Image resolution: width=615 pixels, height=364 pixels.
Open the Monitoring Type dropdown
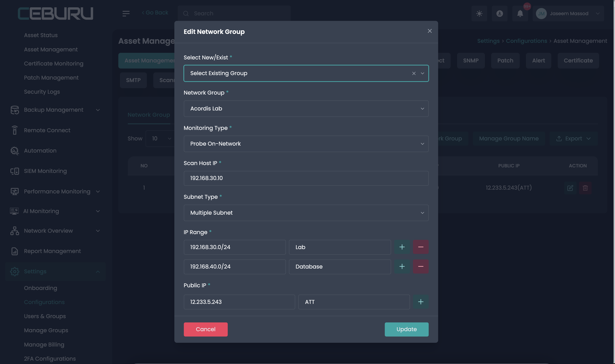point(306,144)
